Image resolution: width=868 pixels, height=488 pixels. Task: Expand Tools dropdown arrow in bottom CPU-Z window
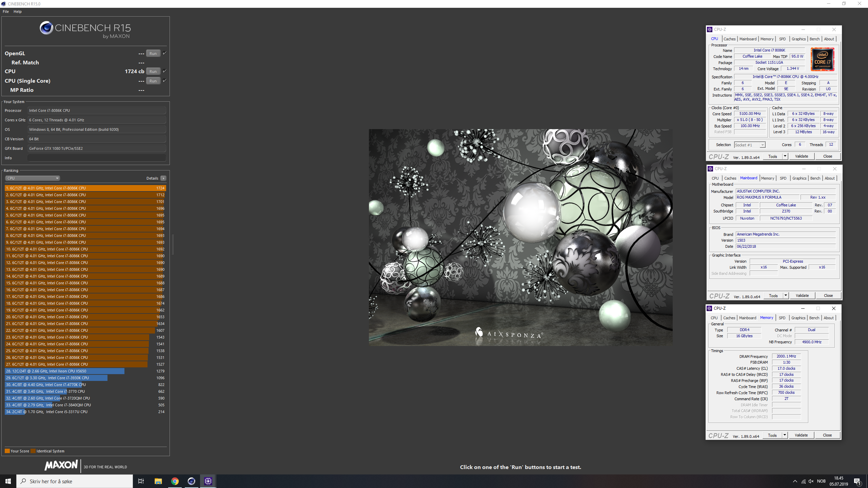click(x=785, y=435)
